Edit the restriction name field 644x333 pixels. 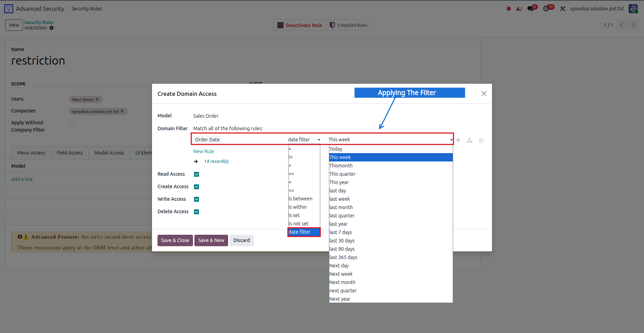[x=38, y=61]
